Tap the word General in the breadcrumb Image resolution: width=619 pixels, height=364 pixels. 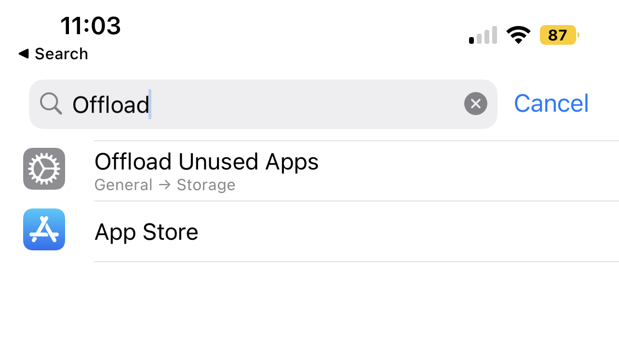(123, 185)
